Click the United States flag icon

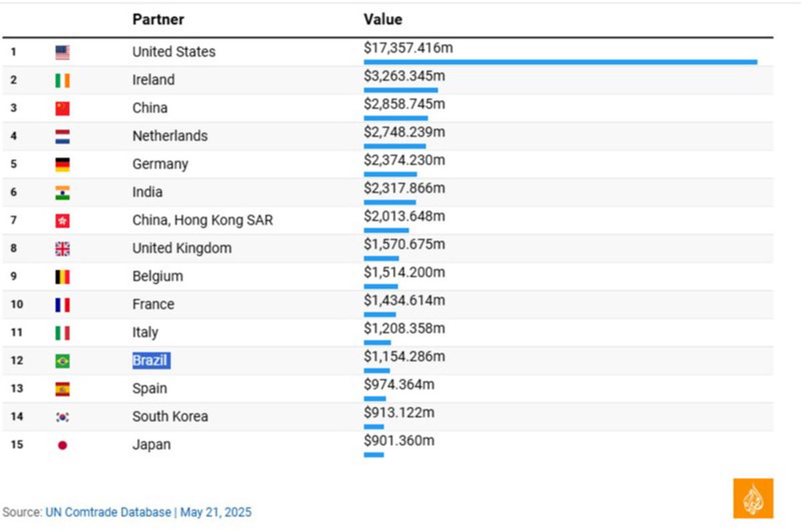point(62,52)
